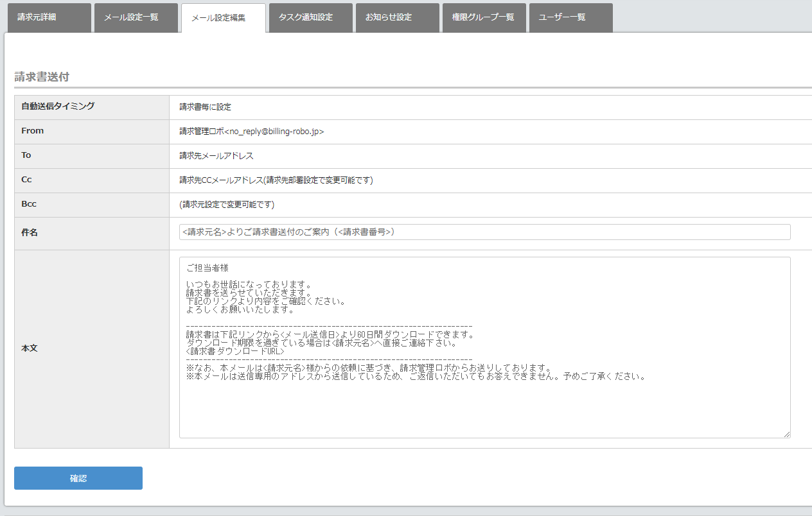Click the 件名 subject input field
Viewport: 812px width, 516px height.
click(484, 232)
